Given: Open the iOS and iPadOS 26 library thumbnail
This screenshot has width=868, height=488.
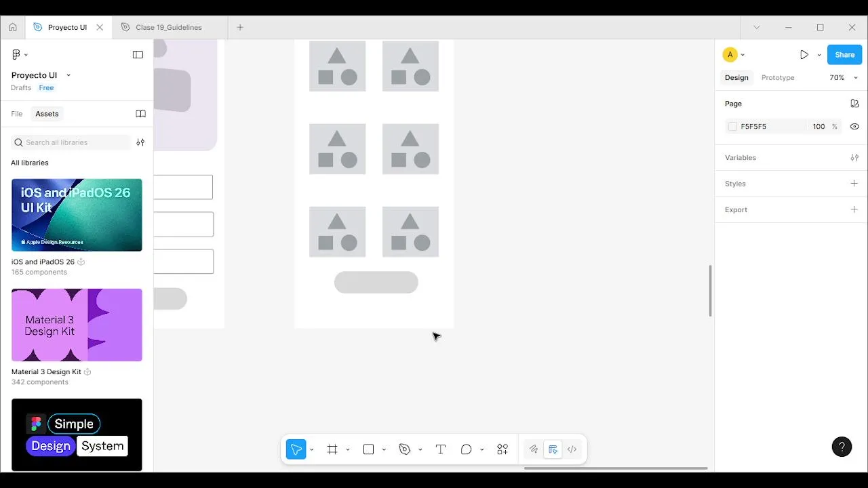Looking at the screenshot, I should tap(77, 215).
